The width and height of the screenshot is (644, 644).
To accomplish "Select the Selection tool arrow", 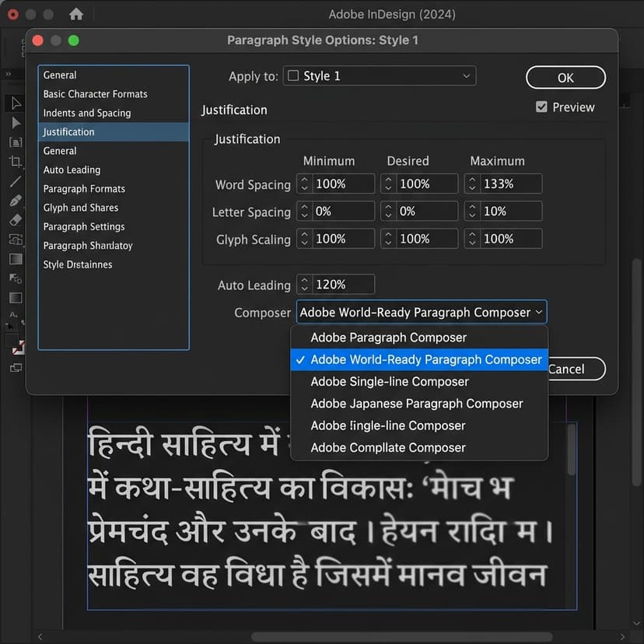I will click(16, 103).
